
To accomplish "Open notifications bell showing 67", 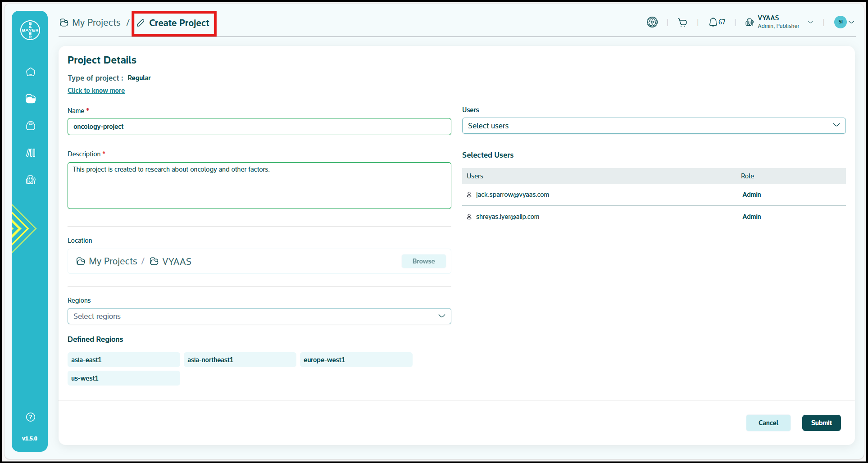I will (x=717, y=23).
